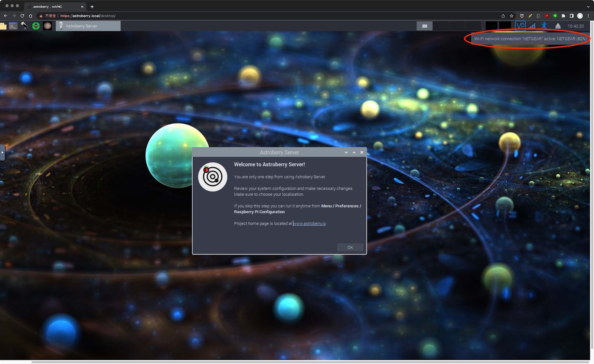Click the red video extension icon
This screenshot has height=364, width=594.
coord(547,16)
